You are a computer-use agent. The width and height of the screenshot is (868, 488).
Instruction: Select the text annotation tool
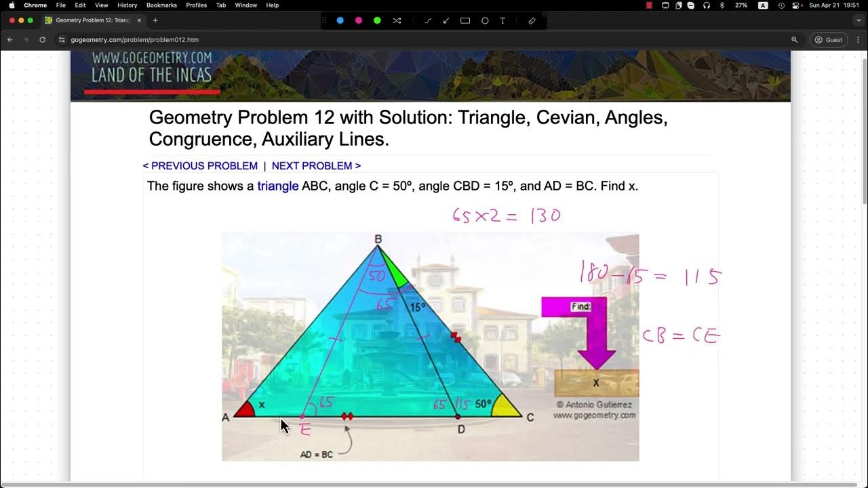point(503,20)
